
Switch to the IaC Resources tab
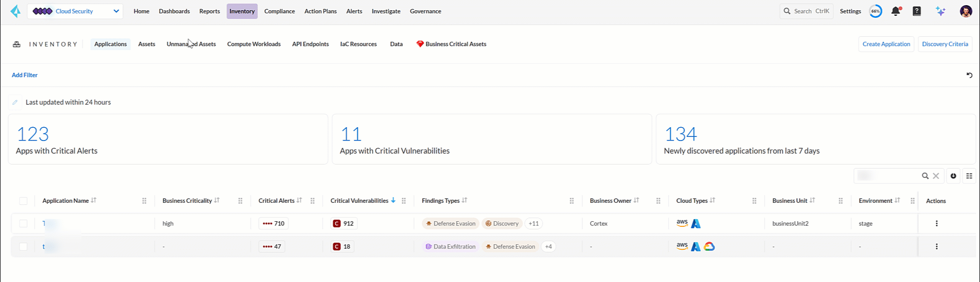point(358,44)
